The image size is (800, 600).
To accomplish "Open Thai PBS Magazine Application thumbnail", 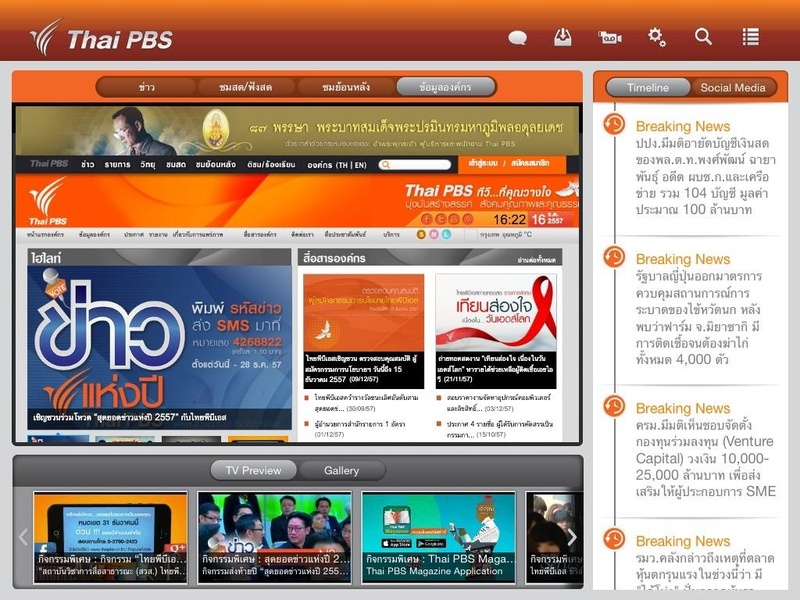I will click(439, 537).
